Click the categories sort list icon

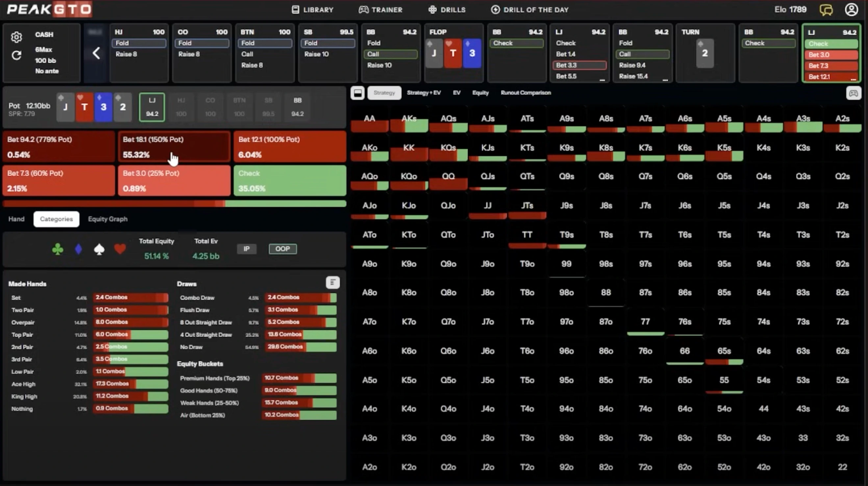pyautogui.click(x=333, y=282)
